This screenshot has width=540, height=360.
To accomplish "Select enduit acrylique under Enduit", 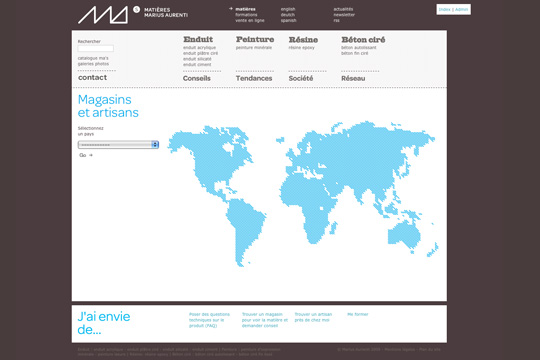I will point(199,48).
